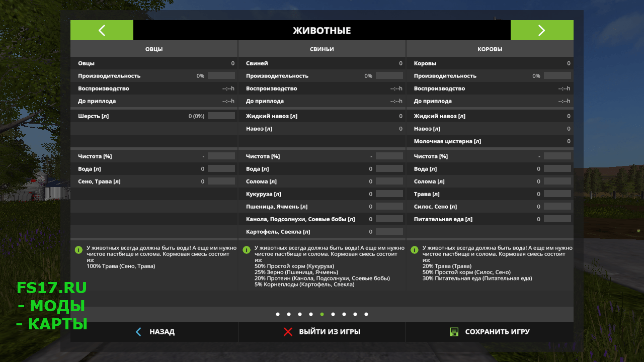644x362 pixels.
Task: Click Канола, Подсолнухи, Соевые бобы row
Action: [x=322, y=219]
